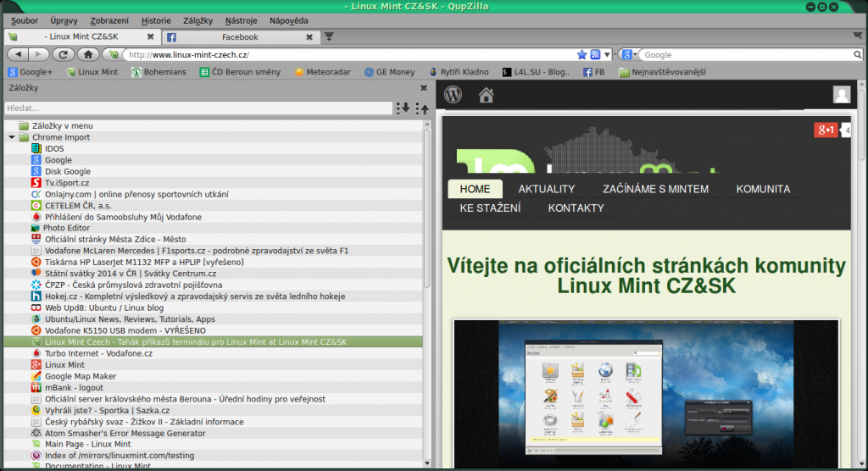Open the Nápověda menu
The image size is (868, 471).
(x=288, y=20)
